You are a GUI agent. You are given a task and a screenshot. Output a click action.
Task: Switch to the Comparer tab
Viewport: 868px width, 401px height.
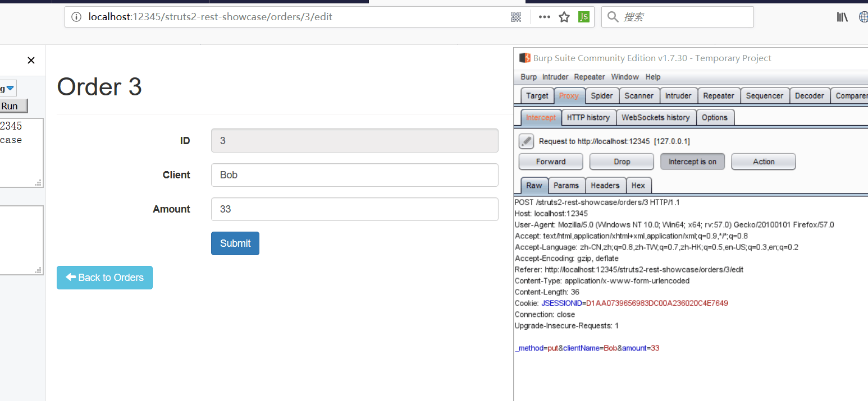[x=849, y=96]
